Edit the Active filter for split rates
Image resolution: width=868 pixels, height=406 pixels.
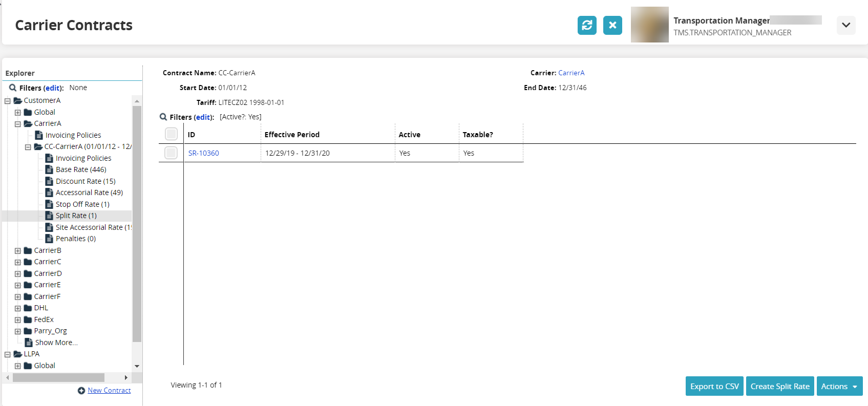[203, 117]
